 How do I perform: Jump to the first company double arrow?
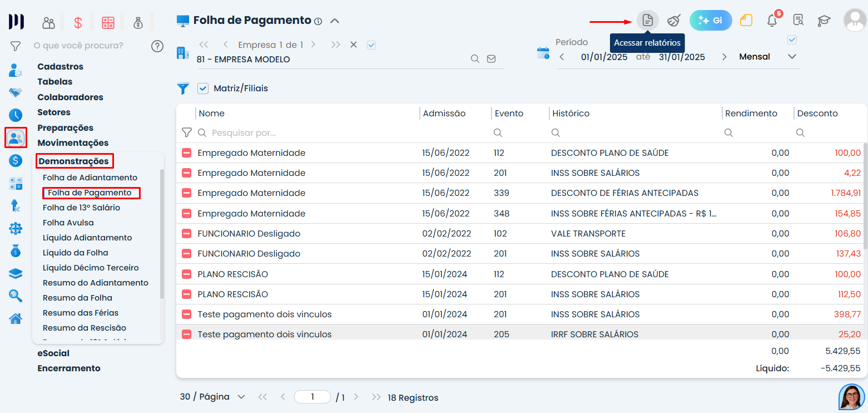tap(204, 45)
